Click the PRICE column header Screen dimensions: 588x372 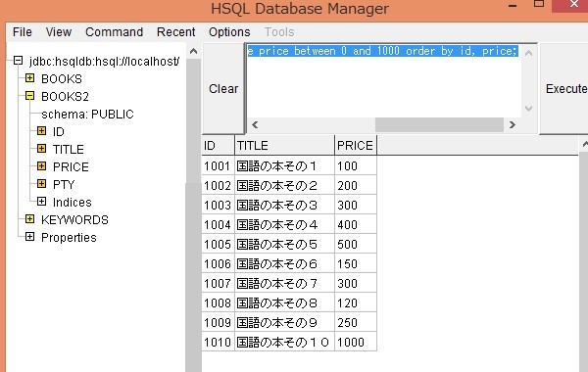point(356,145)
